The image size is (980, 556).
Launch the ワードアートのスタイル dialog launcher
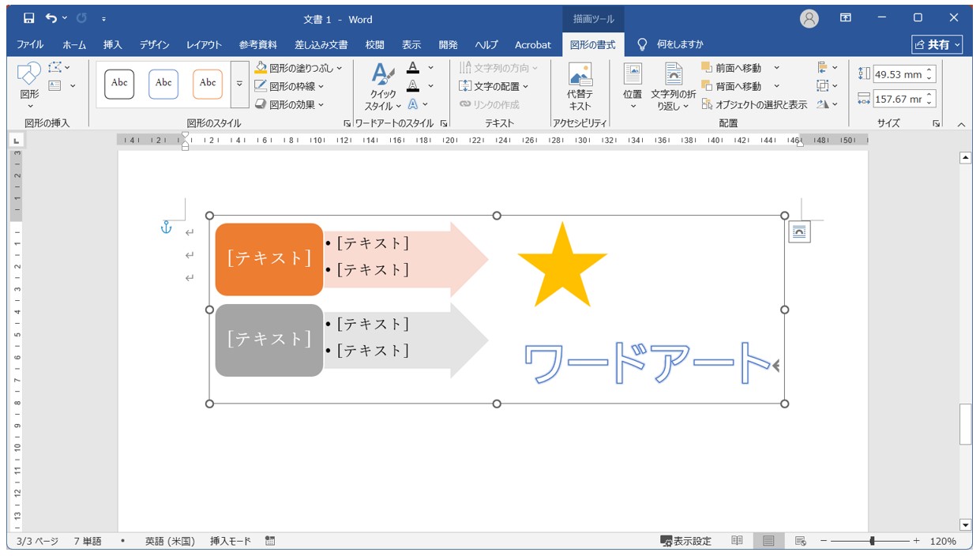coord(444,124)
